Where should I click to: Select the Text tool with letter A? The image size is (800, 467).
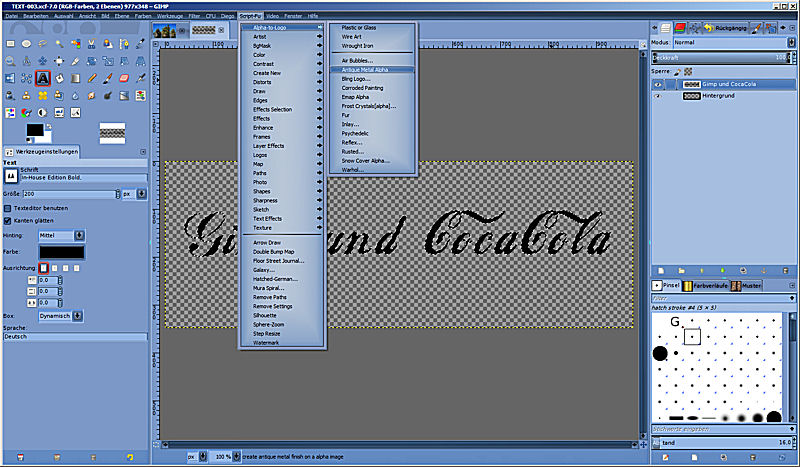tap(43, 78)
